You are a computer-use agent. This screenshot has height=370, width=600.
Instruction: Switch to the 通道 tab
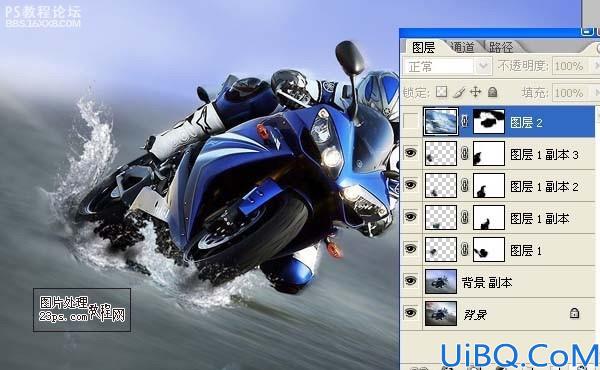click(463, 47)
